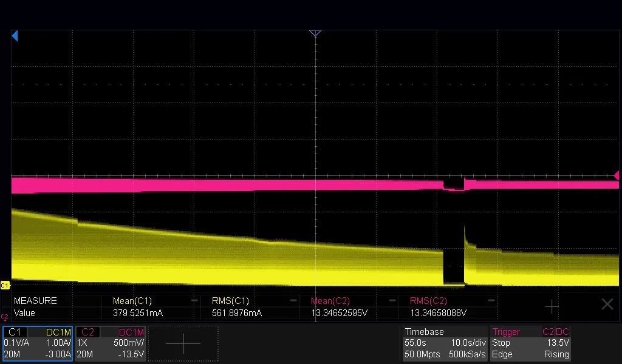
Task: Add a measurement using the plus icon
Action: pyautogui.click(x=552, y=306)
